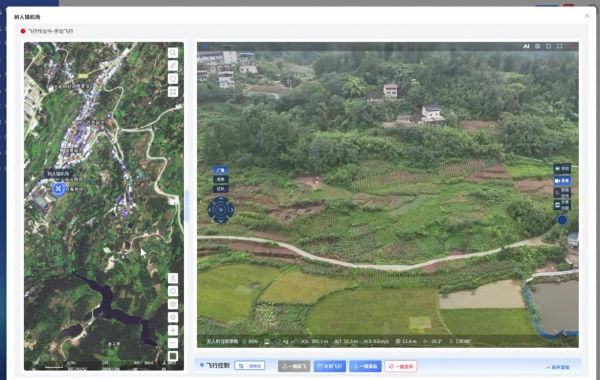This screenshot has width=600, height=380.
Task: Toggle the 3D cube map view icon
Action: pyautogui.click(x=173, y=304)
